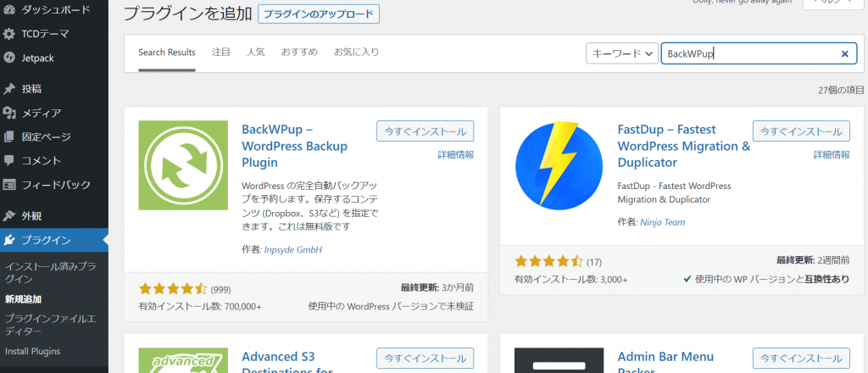This screenshot has height=373, width=868.
Task: Open Install Plugins submenu item
Action: (33, 352)
